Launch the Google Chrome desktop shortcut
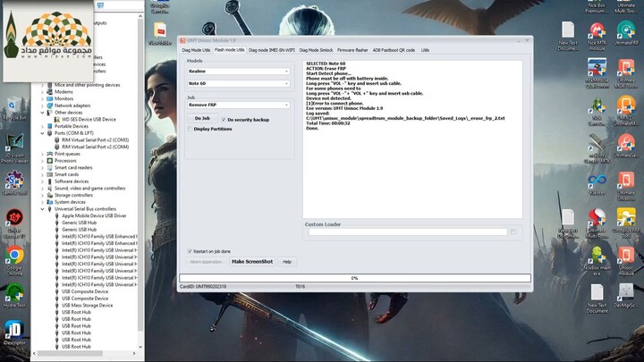Image resolution: width=644 pixels, height=362 pixels. (x=14, y=261)
